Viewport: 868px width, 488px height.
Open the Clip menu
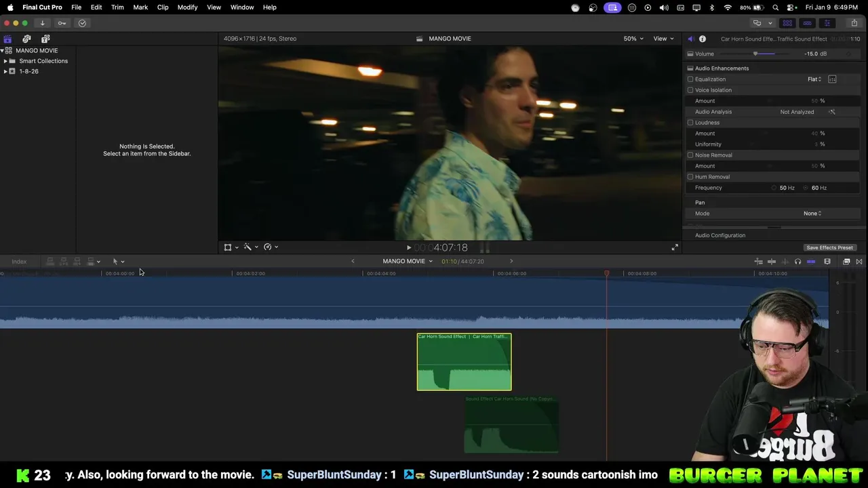163,7
